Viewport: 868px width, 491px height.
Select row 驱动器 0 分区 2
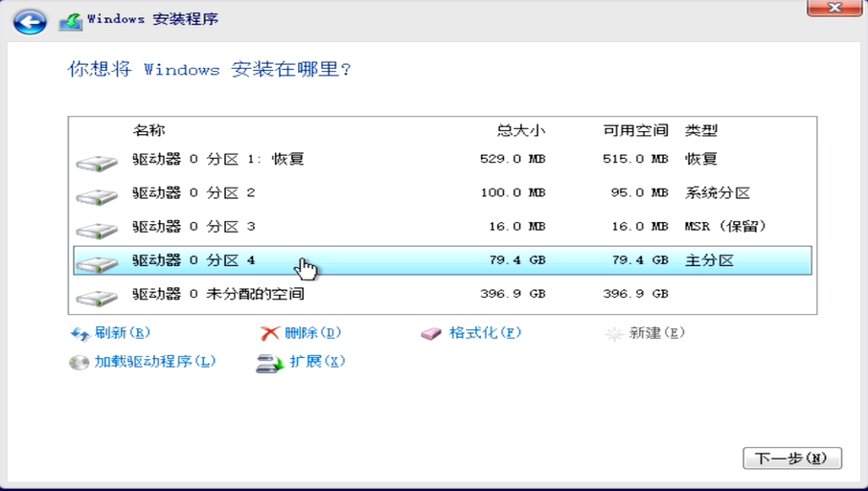click(x=443, y=193)
